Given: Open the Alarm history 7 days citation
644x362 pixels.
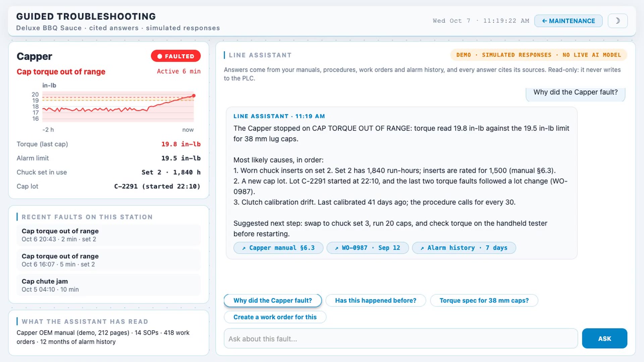Looking at the screenshot, I should pyautogui.click(x=464, y=248).
